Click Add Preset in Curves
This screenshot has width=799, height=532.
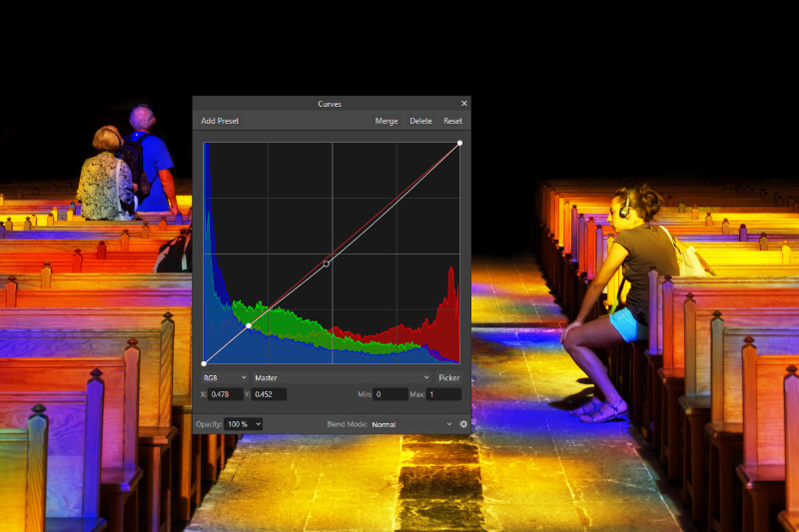(x=220, y=121)
